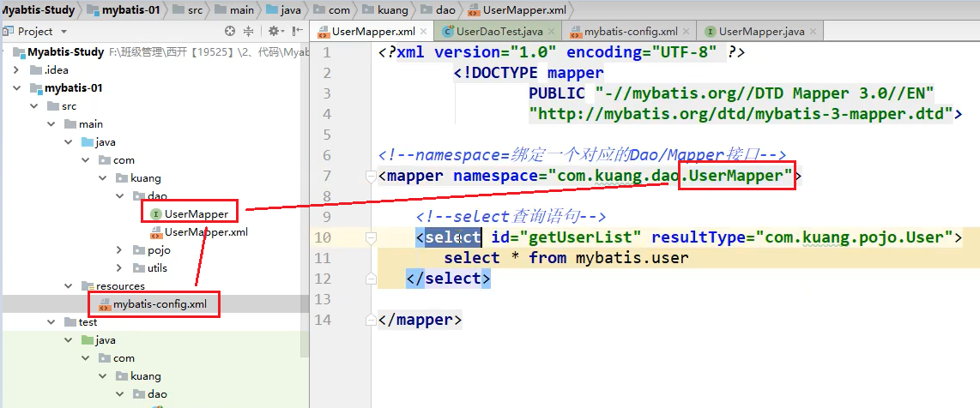980x408 pixels.
Task: Click the dao breadcrumb
Action: point(438,10)
